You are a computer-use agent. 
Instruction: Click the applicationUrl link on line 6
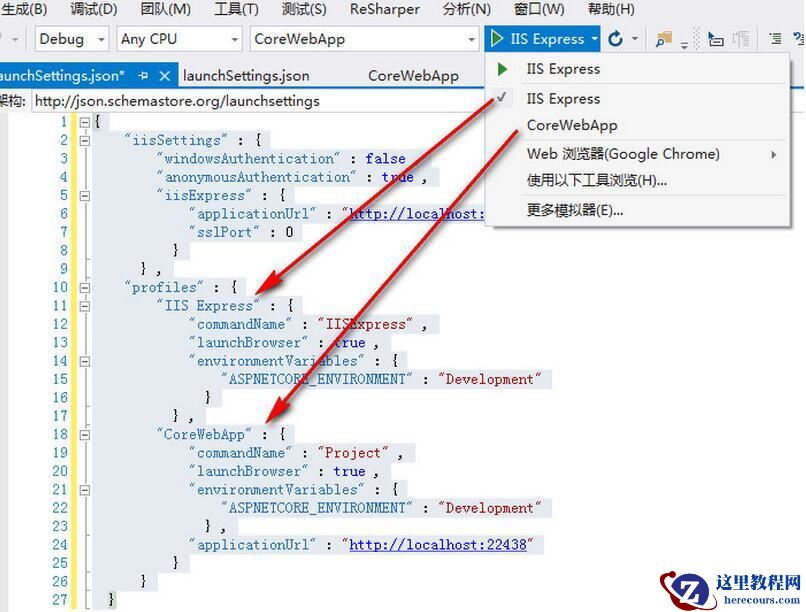point(417,214)
